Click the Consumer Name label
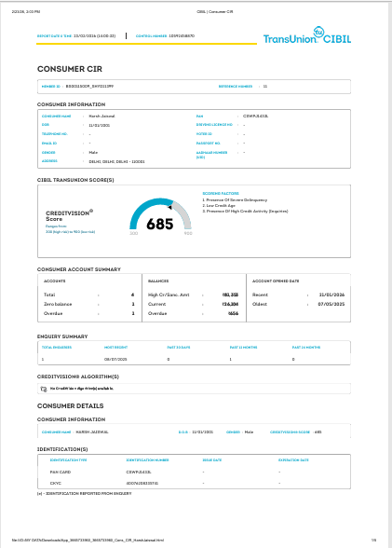 click(x=56, y=116)
